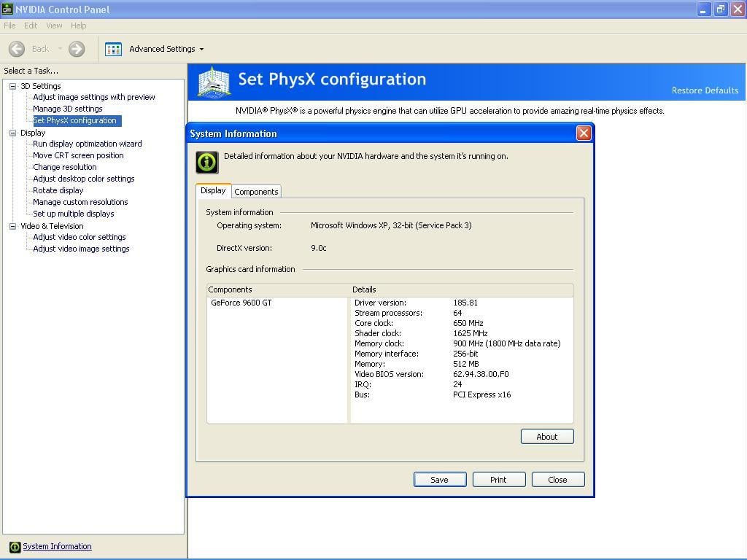Select Manage custom resolutions task
This screenshot has width=747, height=560.
click(80, 203)
